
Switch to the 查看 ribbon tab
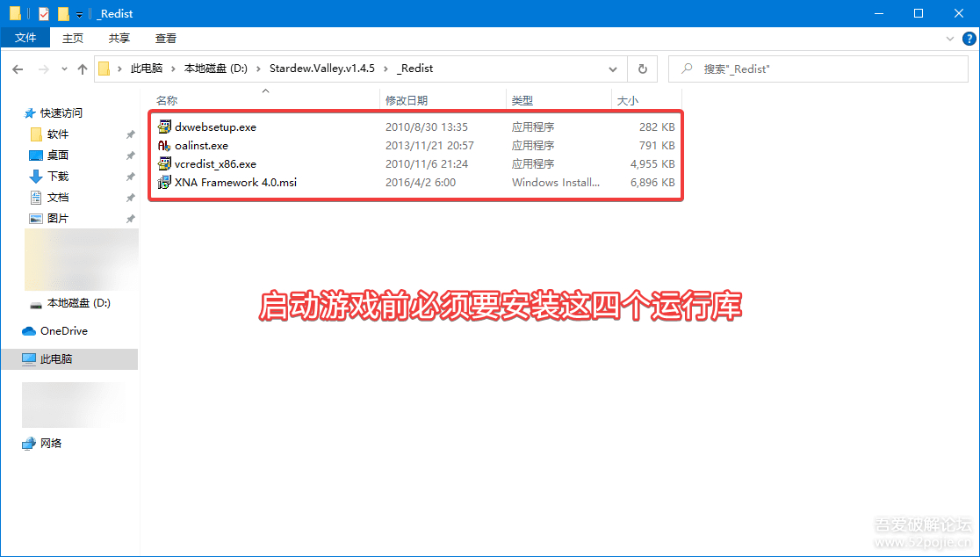(x=166, y=38)
